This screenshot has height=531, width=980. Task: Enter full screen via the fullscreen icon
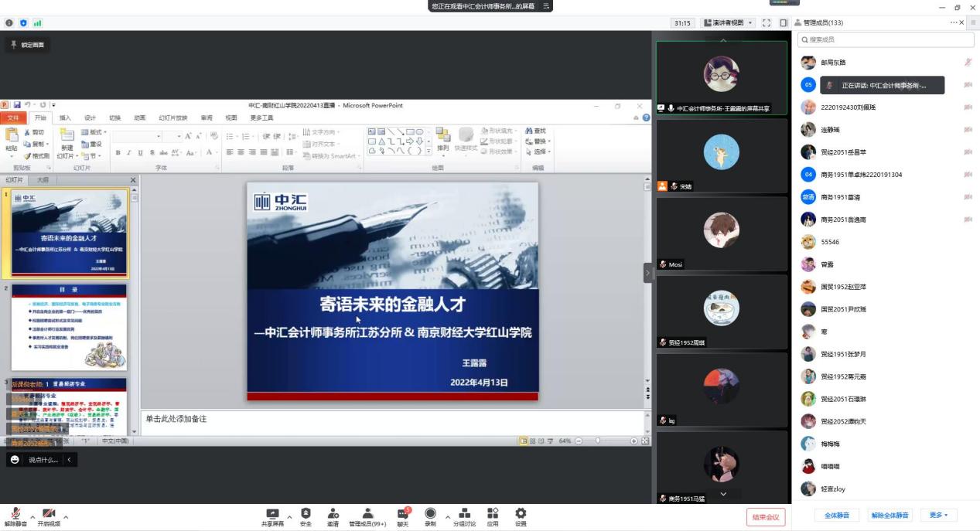tap(767, 23)
